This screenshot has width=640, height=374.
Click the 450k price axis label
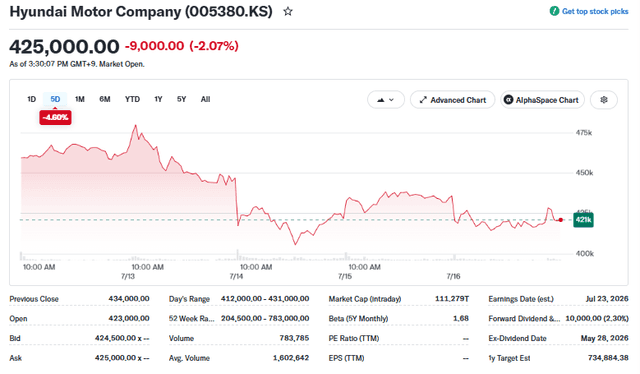584,173
